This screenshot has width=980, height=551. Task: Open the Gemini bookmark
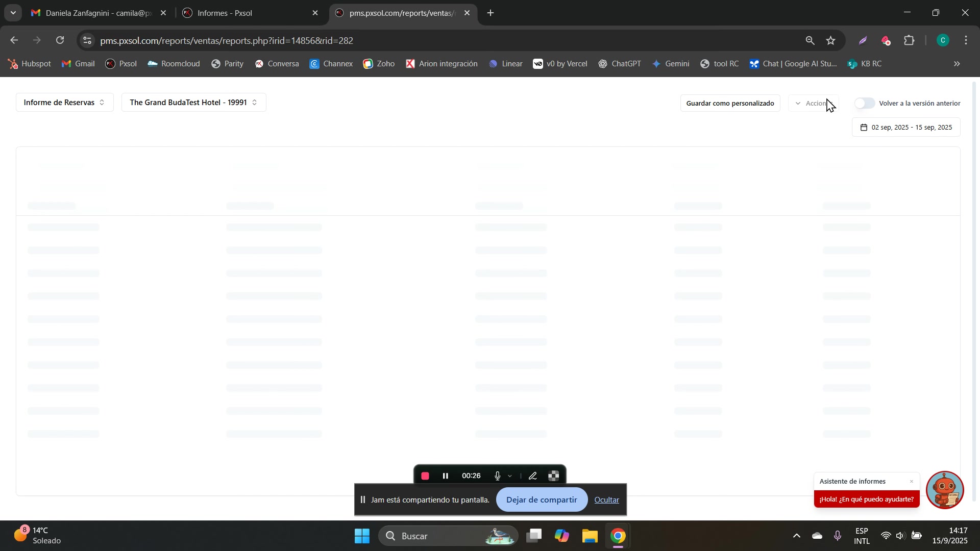click(671, 64)
